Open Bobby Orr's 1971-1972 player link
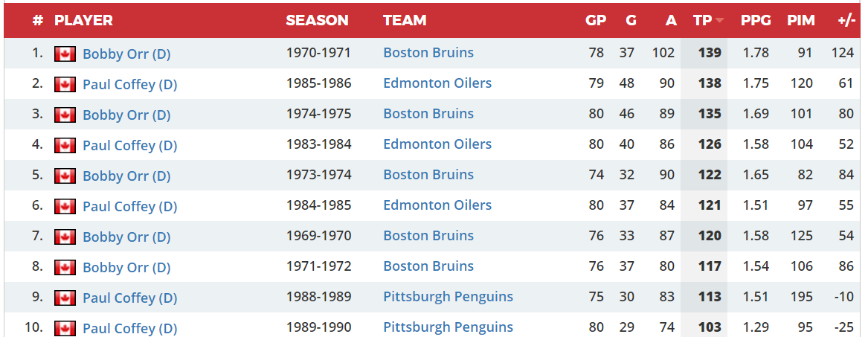 (x=126, y=267)
